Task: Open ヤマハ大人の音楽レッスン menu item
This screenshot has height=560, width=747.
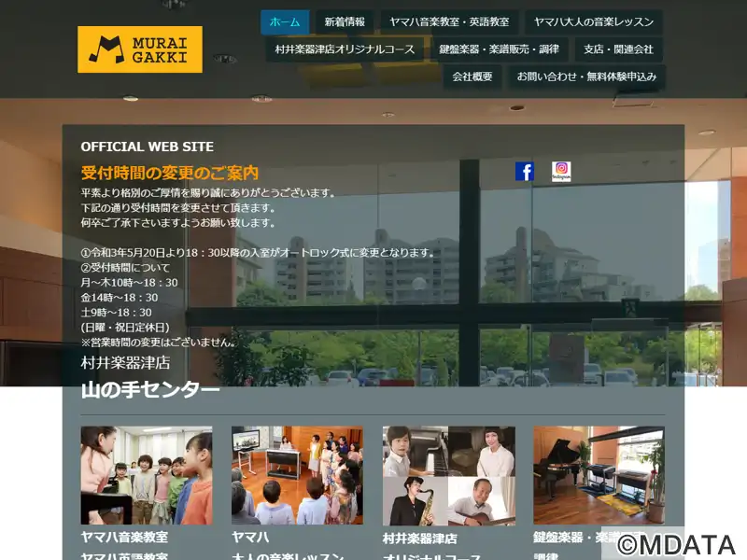Action: pyautogui.click(x=594, y=21)
